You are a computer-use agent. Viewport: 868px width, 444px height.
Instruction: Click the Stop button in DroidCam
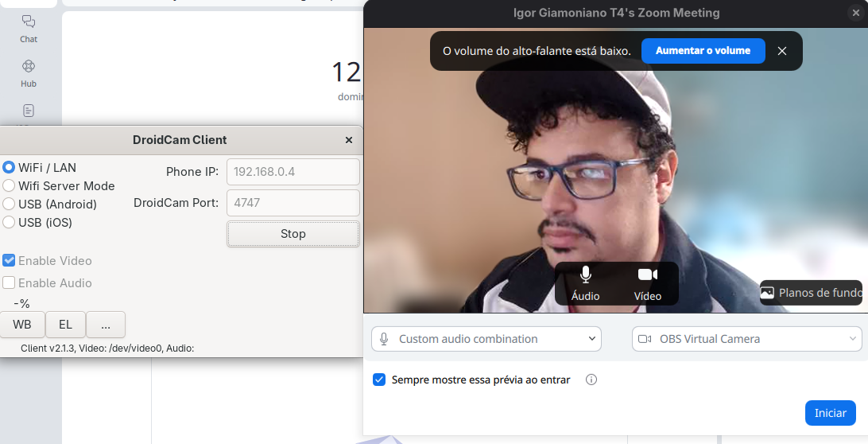point(293,234)
